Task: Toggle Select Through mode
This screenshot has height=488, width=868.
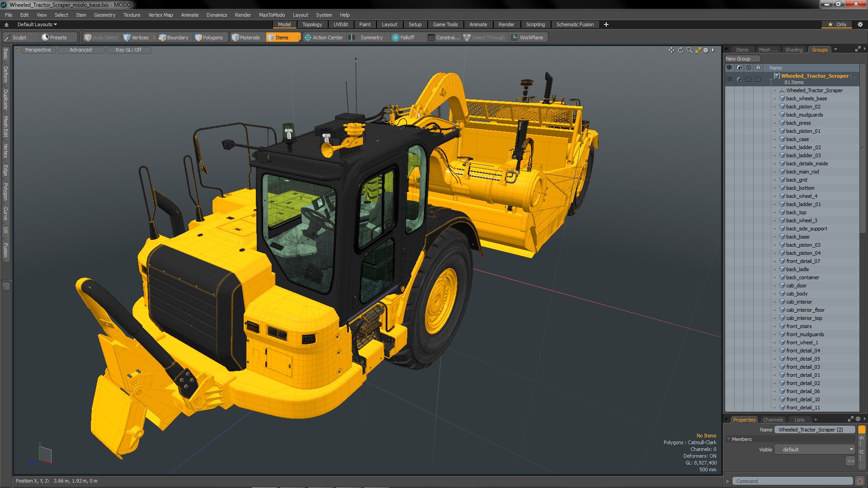Action: [x=484, y=38]
